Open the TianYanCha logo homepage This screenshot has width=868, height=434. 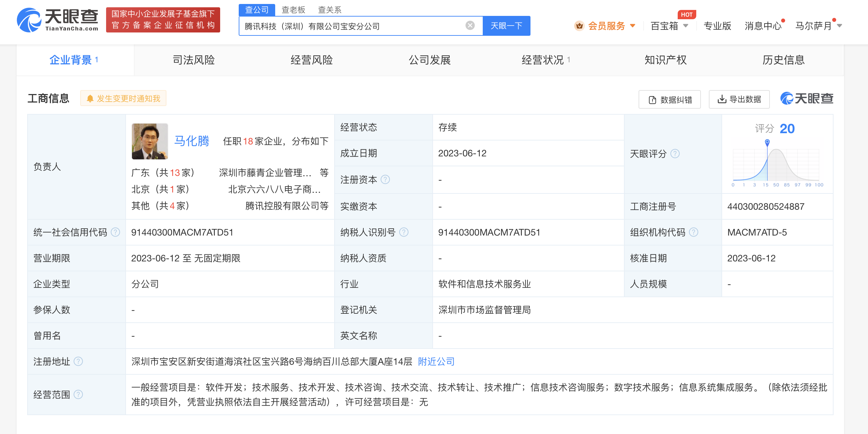[57, 20]
